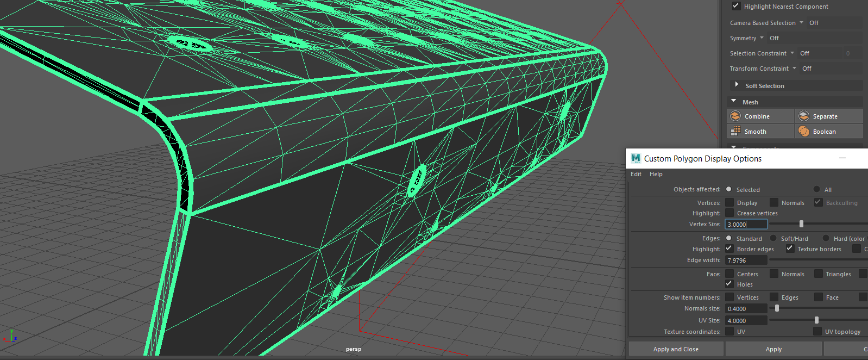Click Edge width input field
Image resolution: width=868 pixels, height=360 pixels.
pos(746,260)
